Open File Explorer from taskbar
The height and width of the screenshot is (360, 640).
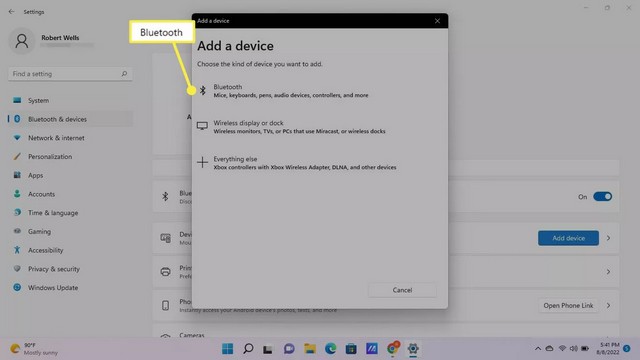(x=310, y=349)
